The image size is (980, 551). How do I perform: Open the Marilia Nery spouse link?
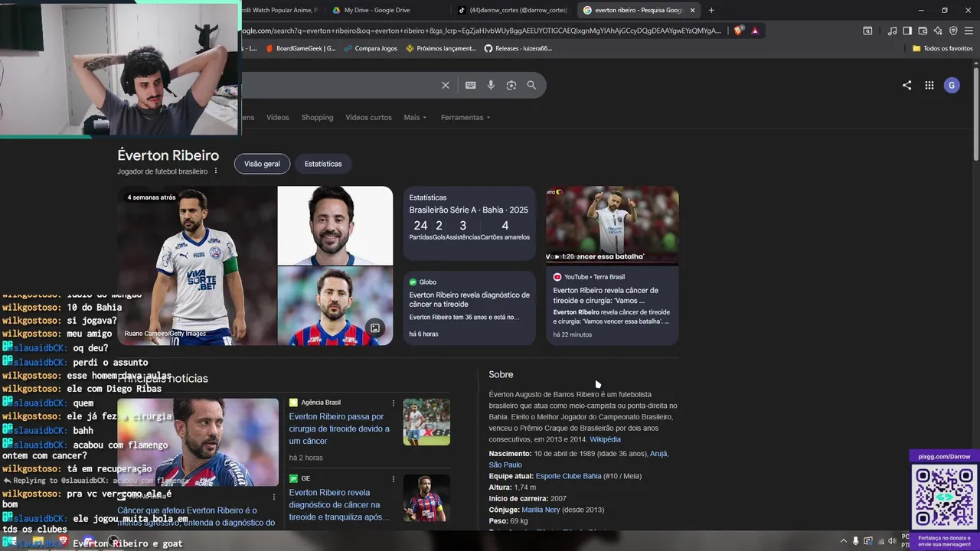click(541, 510)
